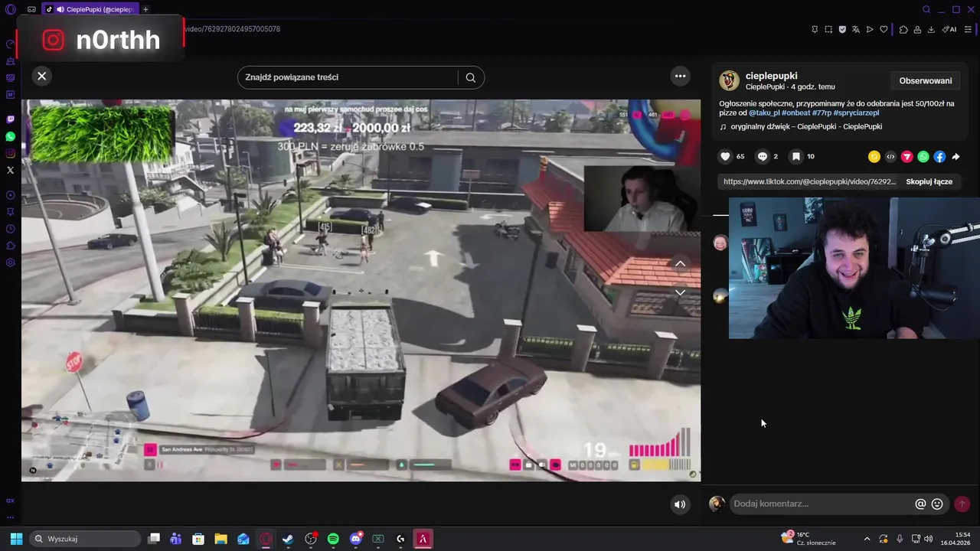Open the 'oryginalny dźwięk – CieplePupki' sound link

click(806, 127)
